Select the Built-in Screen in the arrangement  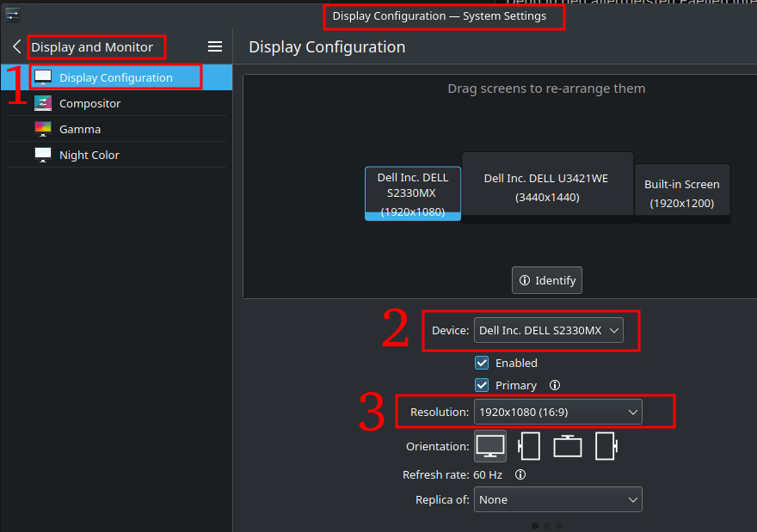(x=681, y=193)
